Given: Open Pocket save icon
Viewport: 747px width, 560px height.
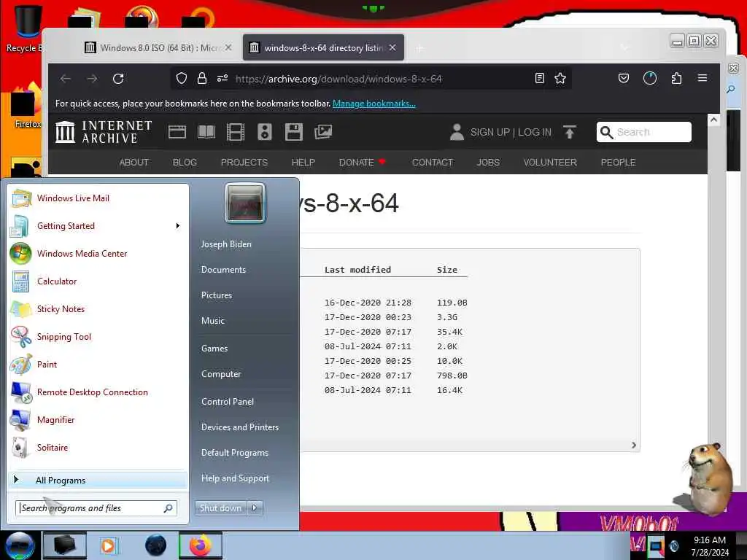Looking at the screenshot, I should [x=624, y=78].
